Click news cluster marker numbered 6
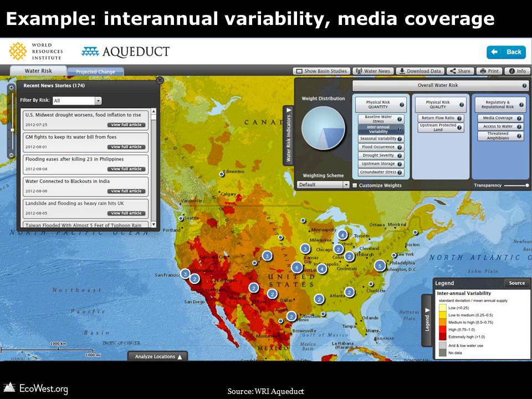Viewport: 532px width, 399px height. [x=297, y=268]
